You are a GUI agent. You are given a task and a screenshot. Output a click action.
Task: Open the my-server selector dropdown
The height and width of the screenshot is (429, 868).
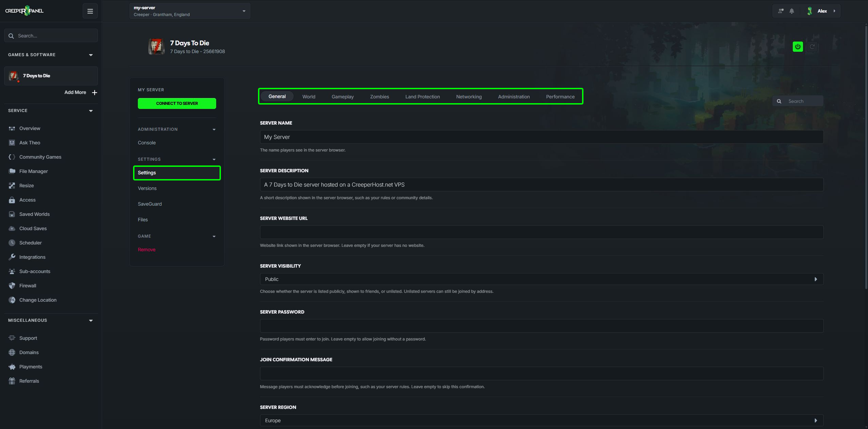coord(190,11)
